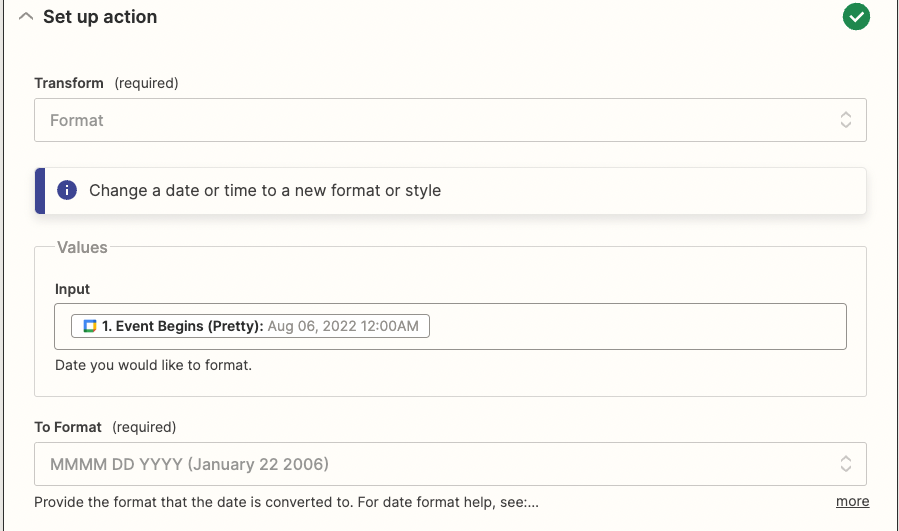Click the Date you would like to format hint
Screen dimensions: 899x531
coord(153,365)
